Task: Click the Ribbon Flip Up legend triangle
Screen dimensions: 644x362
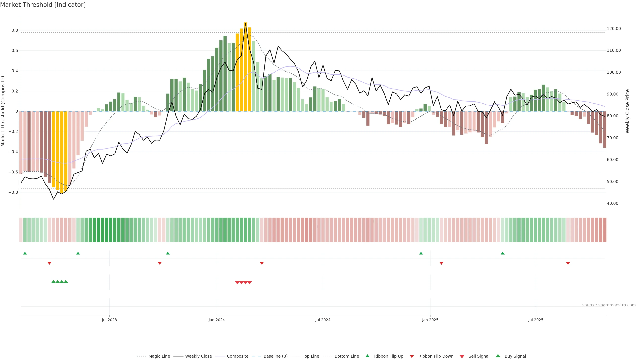Action: [x=367, y=356]
